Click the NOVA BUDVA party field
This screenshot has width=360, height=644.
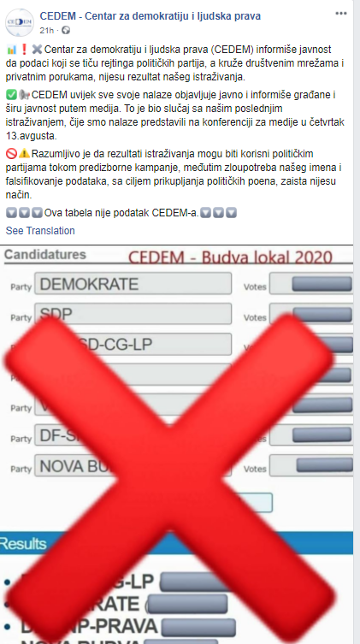[x=133, y=466]
